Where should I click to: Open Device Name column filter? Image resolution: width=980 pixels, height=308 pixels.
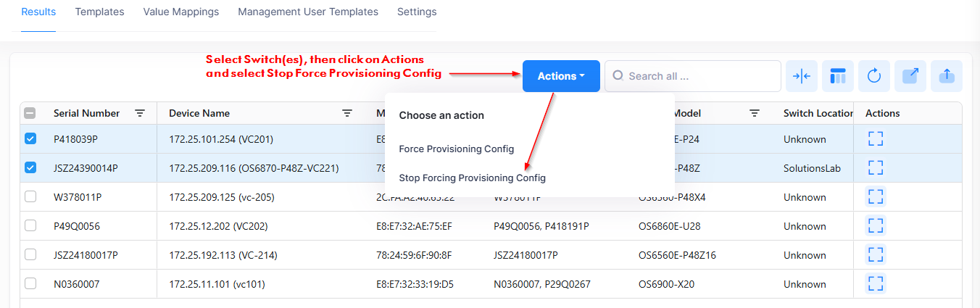(347, 113)
